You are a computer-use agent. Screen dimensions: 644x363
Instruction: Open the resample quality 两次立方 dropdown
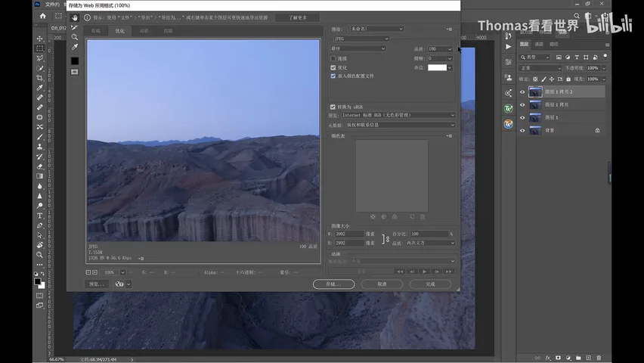pyautogui.click(x=430, y=243)
